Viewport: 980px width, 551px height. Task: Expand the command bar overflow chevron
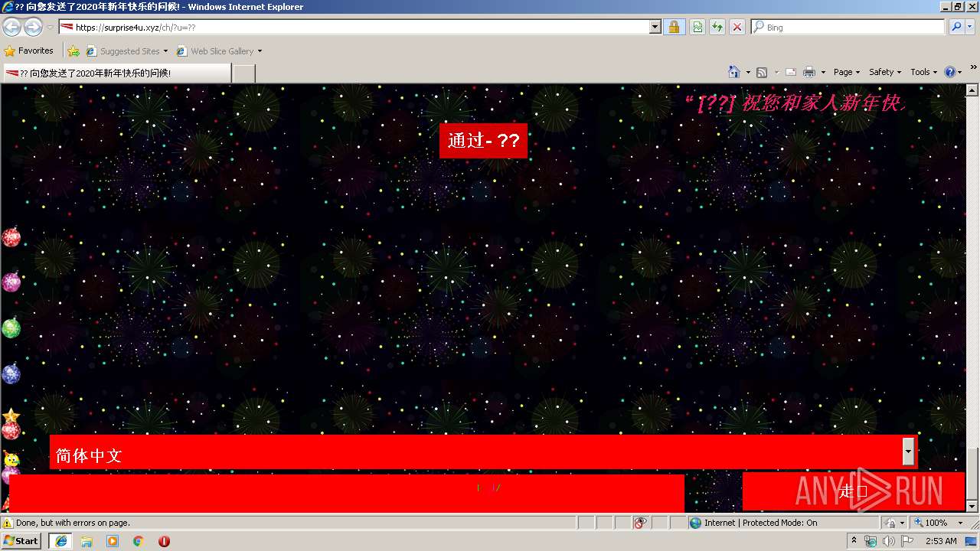(974, 67)
